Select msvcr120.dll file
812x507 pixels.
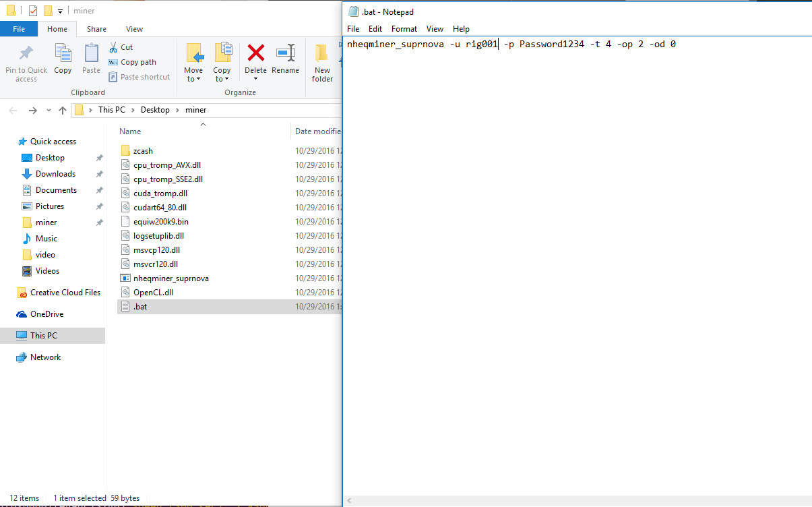click(156, 264)
